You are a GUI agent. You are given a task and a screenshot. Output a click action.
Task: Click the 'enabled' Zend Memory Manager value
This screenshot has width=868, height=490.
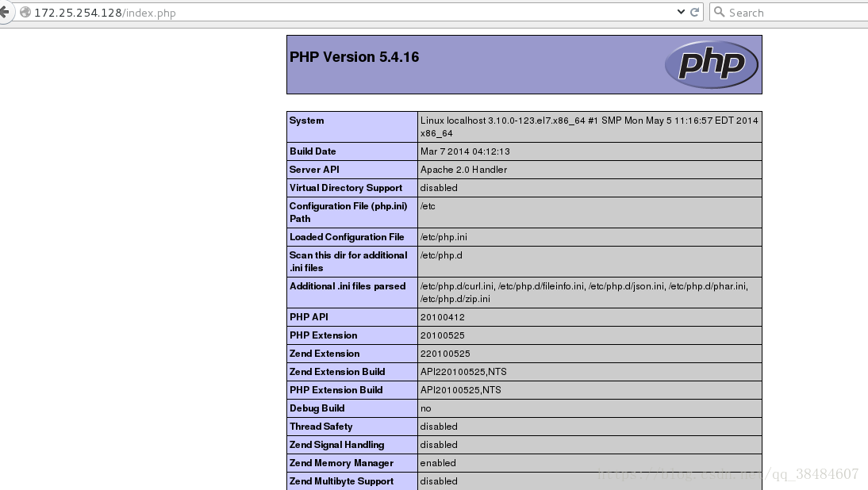point(438,464)
